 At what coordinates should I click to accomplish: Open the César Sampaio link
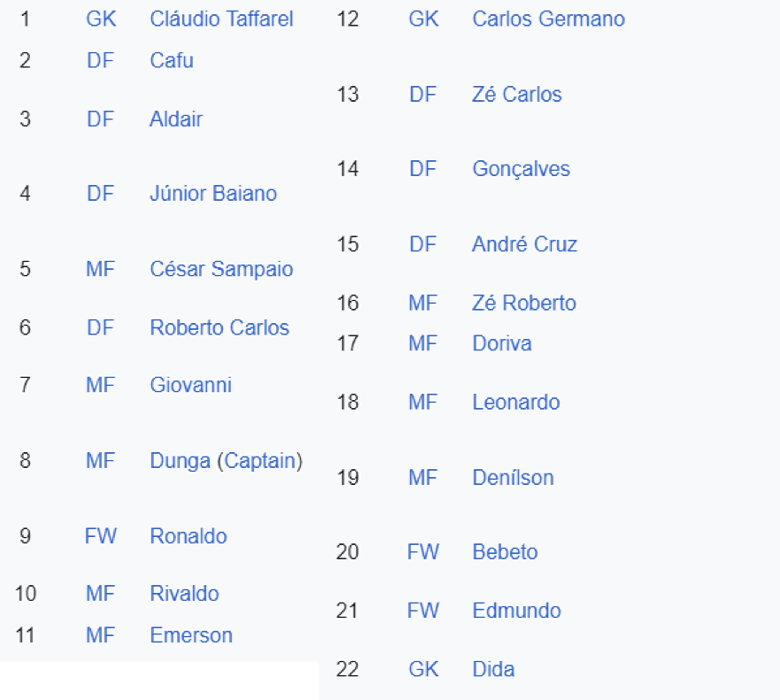click(x=221, y=269)
